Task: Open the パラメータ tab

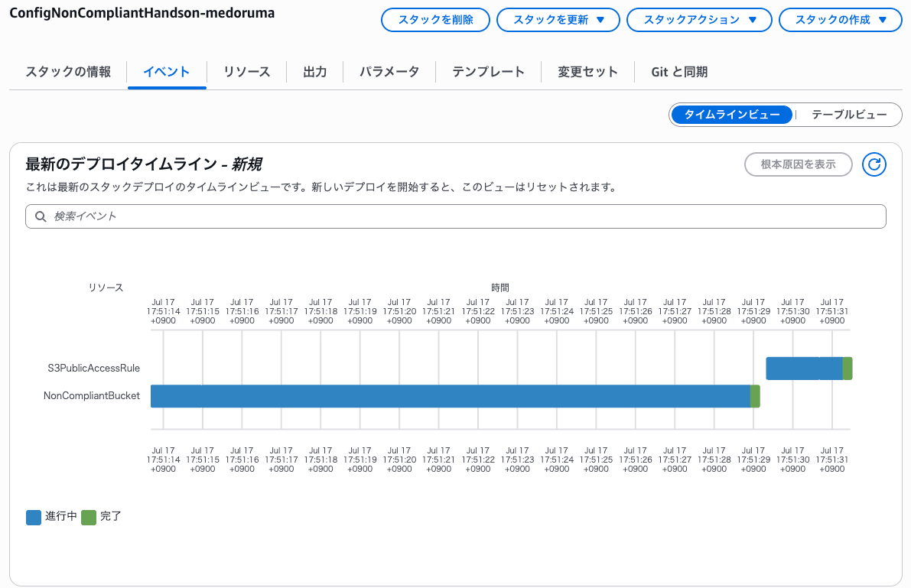Action: click(389, 72)
